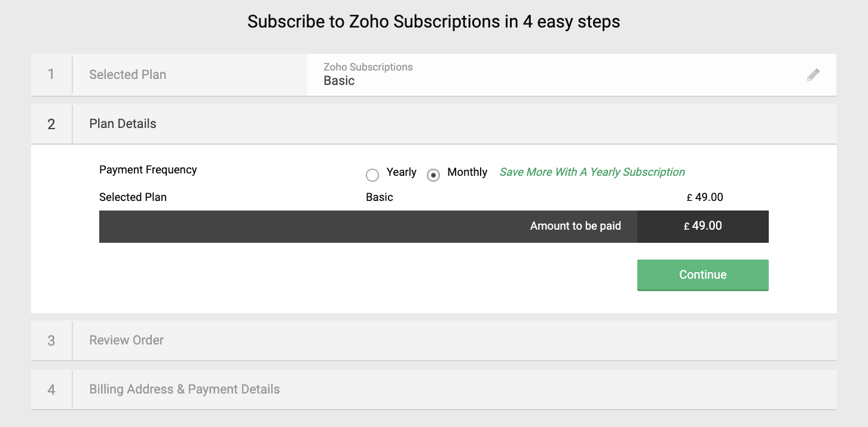This screenshot has height=427, width=868.
Task: Click the Basic plan name in Plan Details
Action: (380, 197)
